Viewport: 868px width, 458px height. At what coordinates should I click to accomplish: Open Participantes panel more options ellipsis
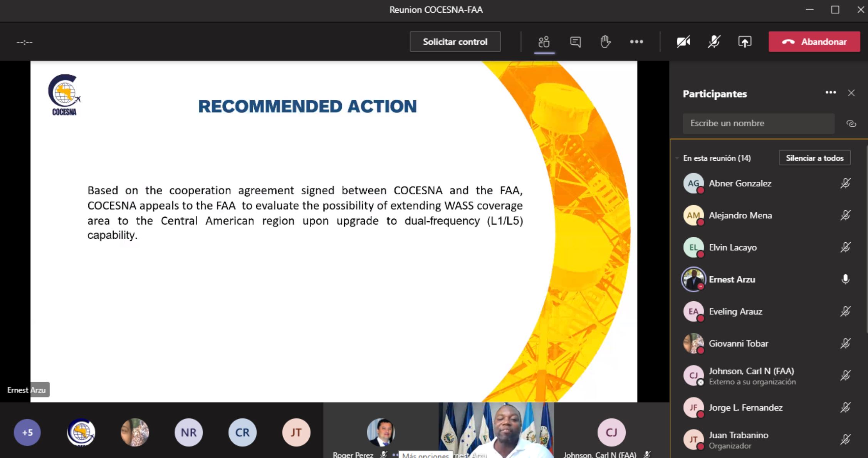[x=831, y=92]
